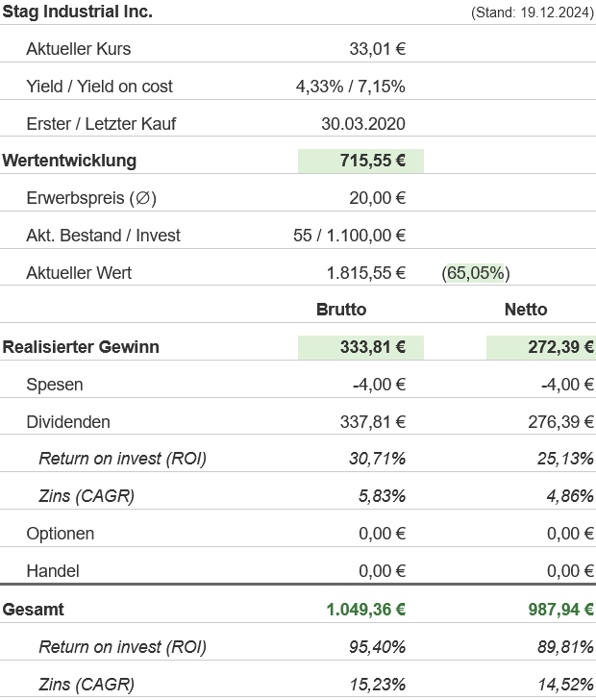Image resolution: width=596 pixels, height=700 pixels.
Task: Click the Stag Industrial Inc. title
Action: click(x=78, y=12)
